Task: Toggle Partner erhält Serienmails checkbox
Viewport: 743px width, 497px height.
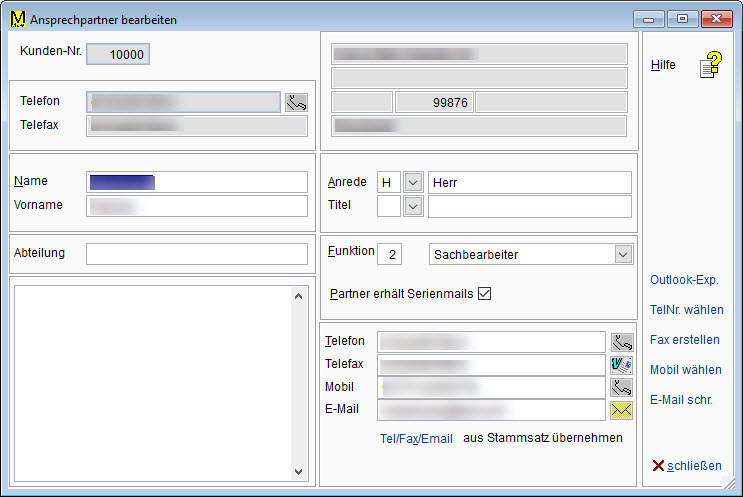Action: click(485, 294)
